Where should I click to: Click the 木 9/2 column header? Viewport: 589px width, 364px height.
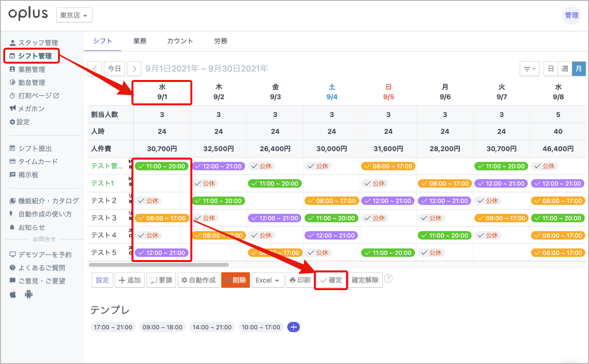pos(218,92)
